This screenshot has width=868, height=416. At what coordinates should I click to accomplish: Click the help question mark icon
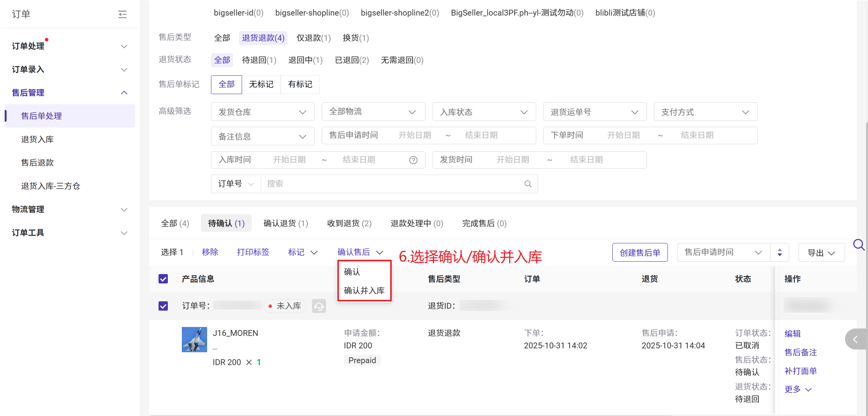point(413,160)
